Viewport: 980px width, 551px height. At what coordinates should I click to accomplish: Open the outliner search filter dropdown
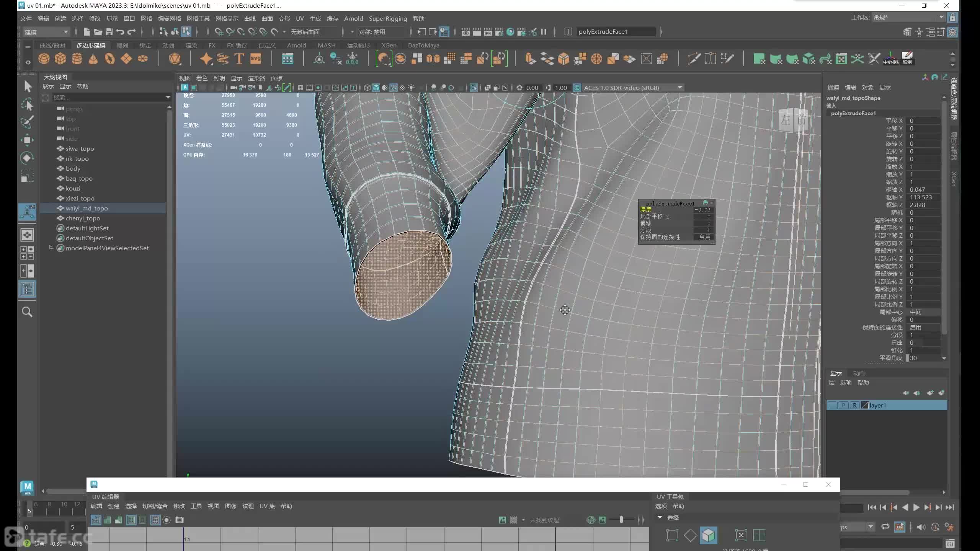coord(168,97)
